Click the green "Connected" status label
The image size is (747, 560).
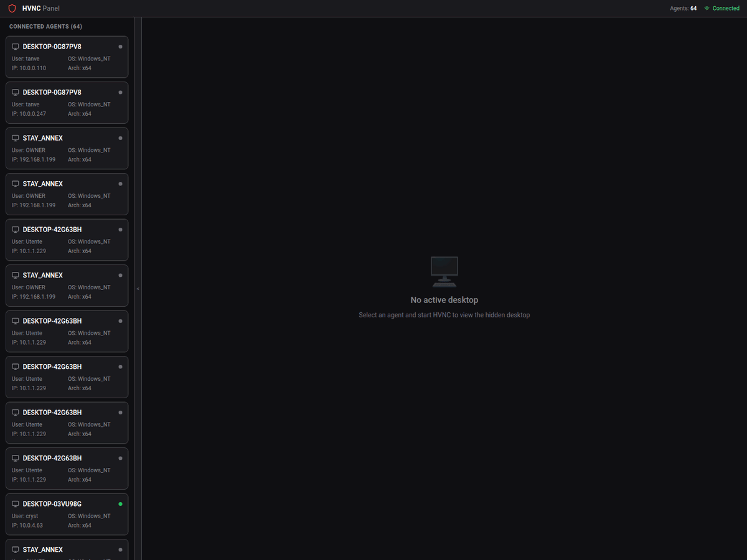[x=726, y=9]
